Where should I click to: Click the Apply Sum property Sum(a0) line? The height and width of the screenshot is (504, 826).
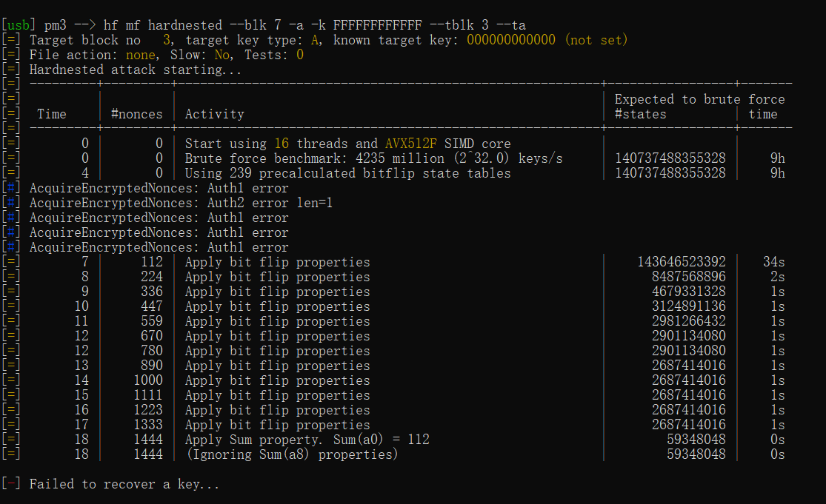(x=307, y=440)
